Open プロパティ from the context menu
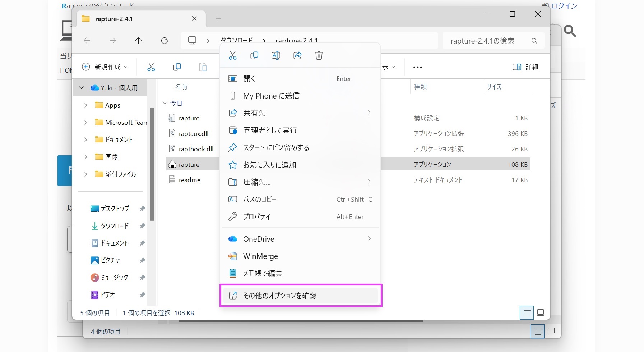 [x=257, y=216]
